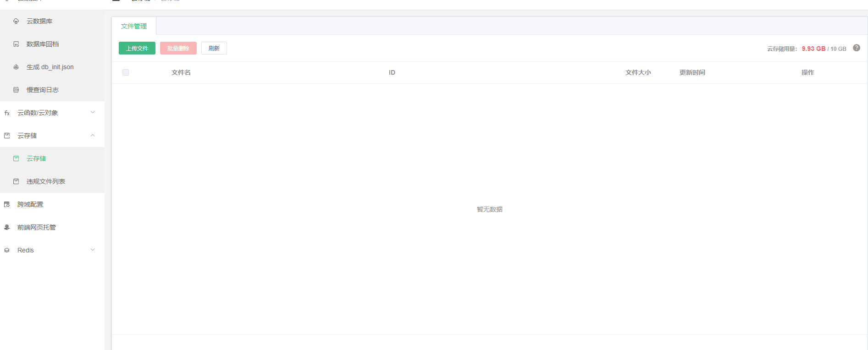Click the icon beside 云数据库
This screenshot has height=350, width=868.
[x=16, y=21]
